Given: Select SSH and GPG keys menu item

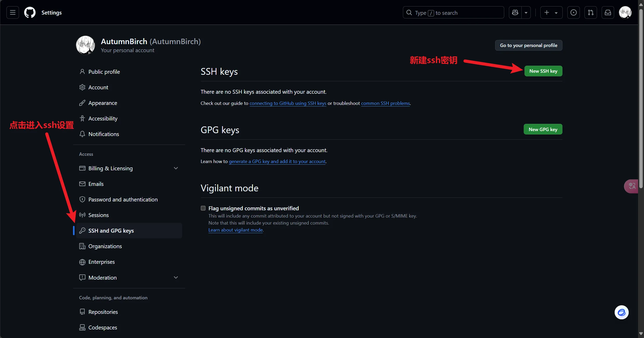Looking at the screenshot, I should (129, 231).
